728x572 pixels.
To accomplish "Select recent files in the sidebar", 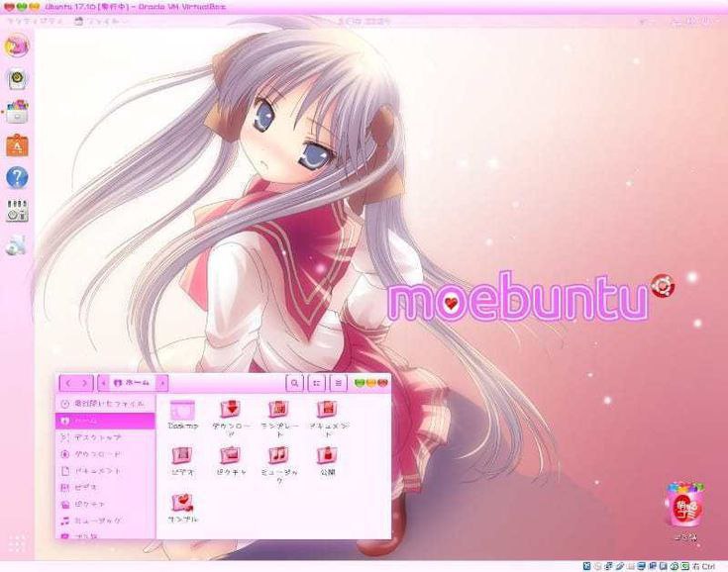I will (105, 404).
